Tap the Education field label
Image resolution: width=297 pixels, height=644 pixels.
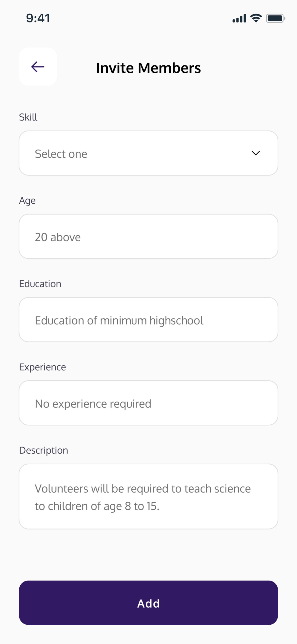tap(40, 284)
